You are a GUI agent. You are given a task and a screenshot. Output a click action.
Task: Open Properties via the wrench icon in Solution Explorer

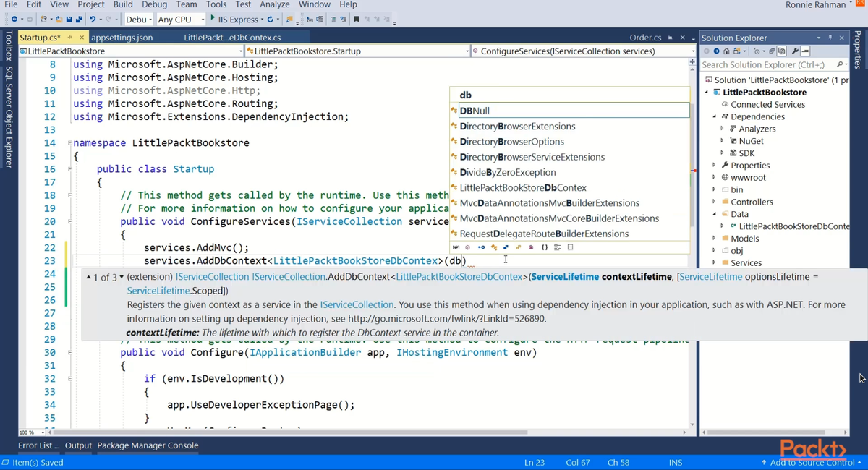795,51
